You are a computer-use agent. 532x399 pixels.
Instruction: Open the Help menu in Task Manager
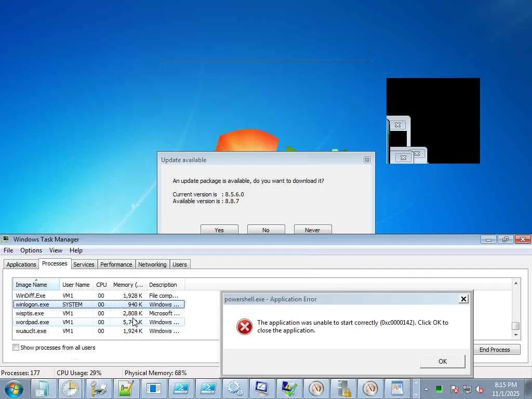coord(76,250)
